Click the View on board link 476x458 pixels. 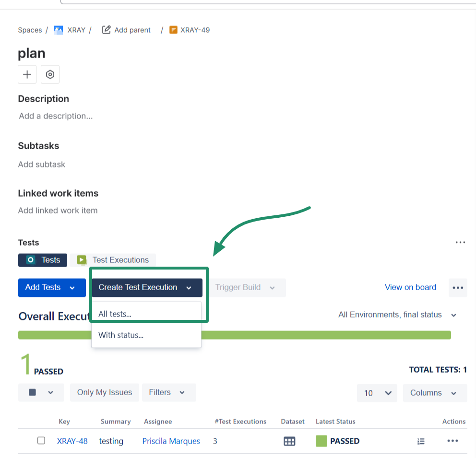pyautogui.click(x=410, y=287)
